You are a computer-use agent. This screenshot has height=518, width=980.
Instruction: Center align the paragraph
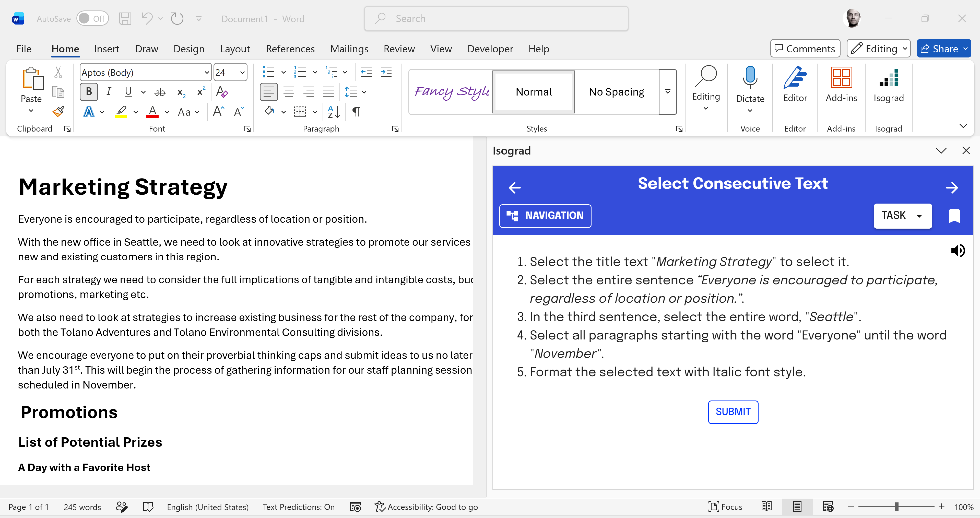coord(289,92)
